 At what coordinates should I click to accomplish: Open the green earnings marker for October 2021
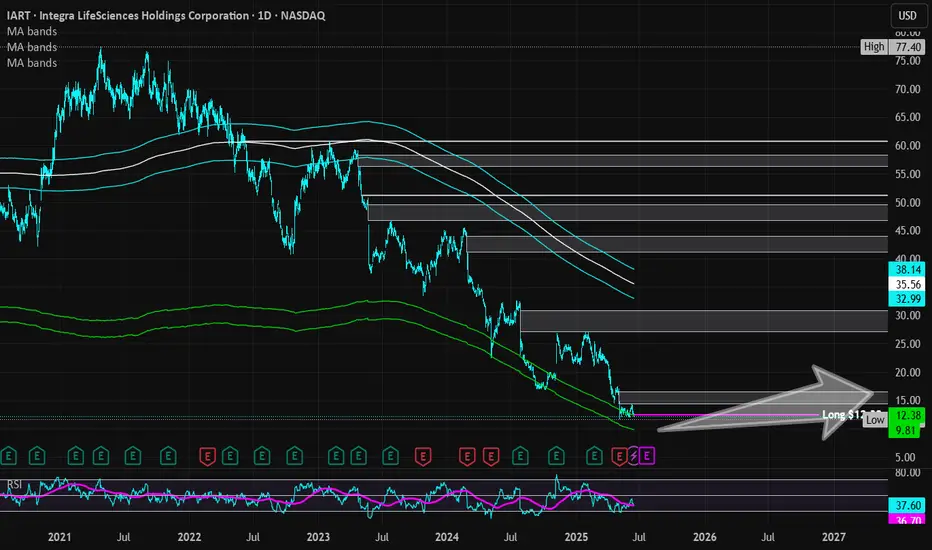(168, 456)
